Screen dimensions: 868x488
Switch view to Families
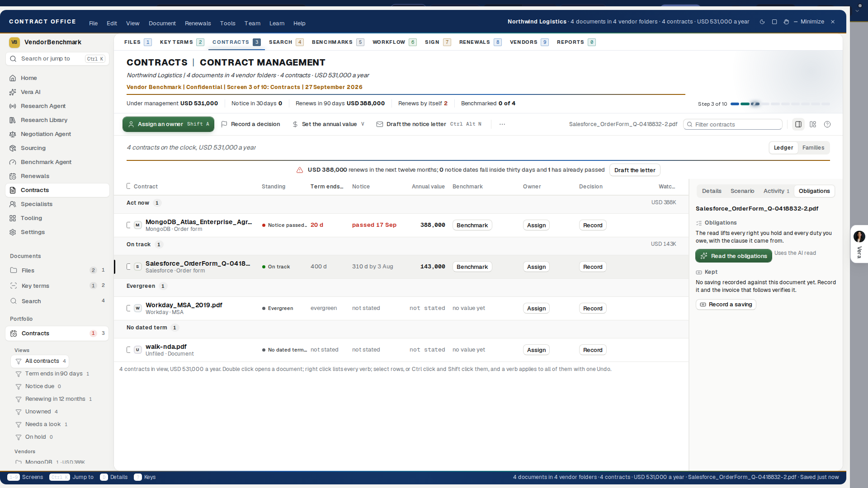[x=813, y=148]
